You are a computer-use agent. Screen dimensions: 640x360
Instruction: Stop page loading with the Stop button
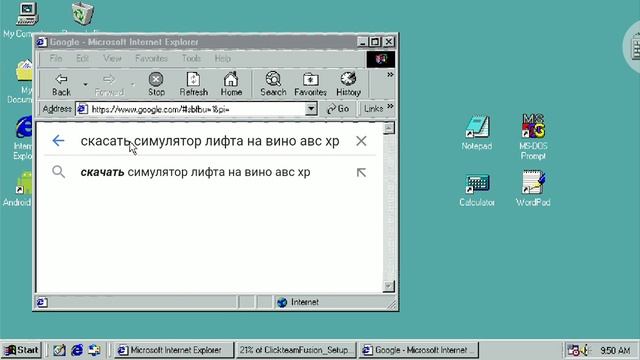pyautogui.click(x=156, y=84)
